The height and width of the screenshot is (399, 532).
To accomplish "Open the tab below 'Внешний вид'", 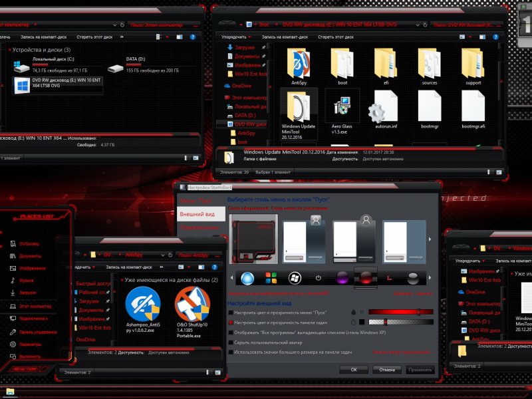I will [201, 227].
